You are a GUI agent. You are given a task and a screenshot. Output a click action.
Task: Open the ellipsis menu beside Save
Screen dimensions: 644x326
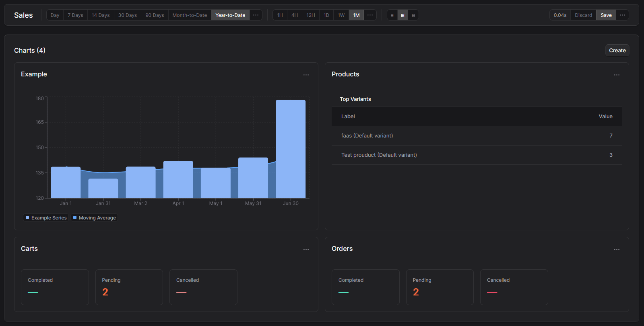(x=622, y=15)
